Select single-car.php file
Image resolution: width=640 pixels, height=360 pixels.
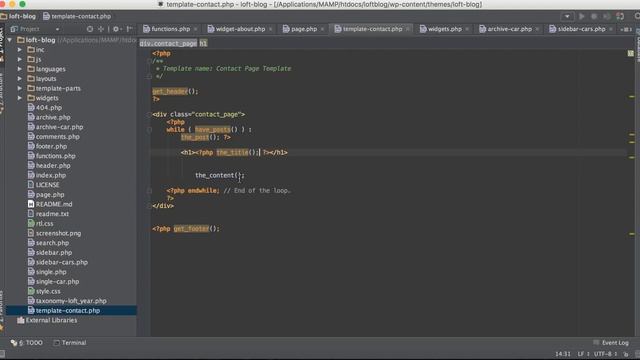(x=58, y=282)
